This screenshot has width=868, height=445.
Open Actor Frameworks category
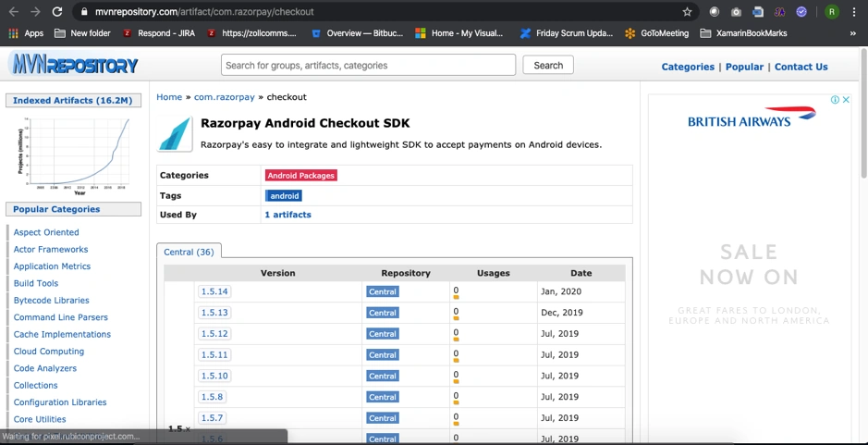(50, 250)
